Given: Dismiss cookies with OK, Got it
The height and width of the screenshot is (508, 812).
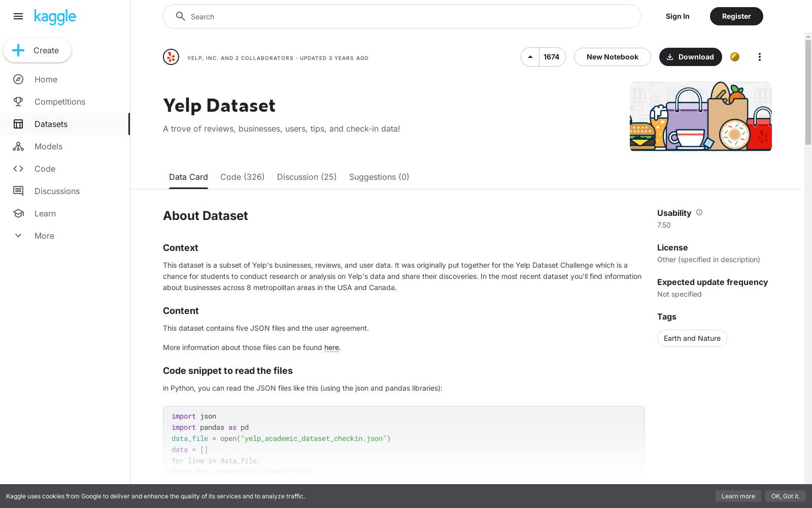Looking at the screenshot, I should coord(786,496).
